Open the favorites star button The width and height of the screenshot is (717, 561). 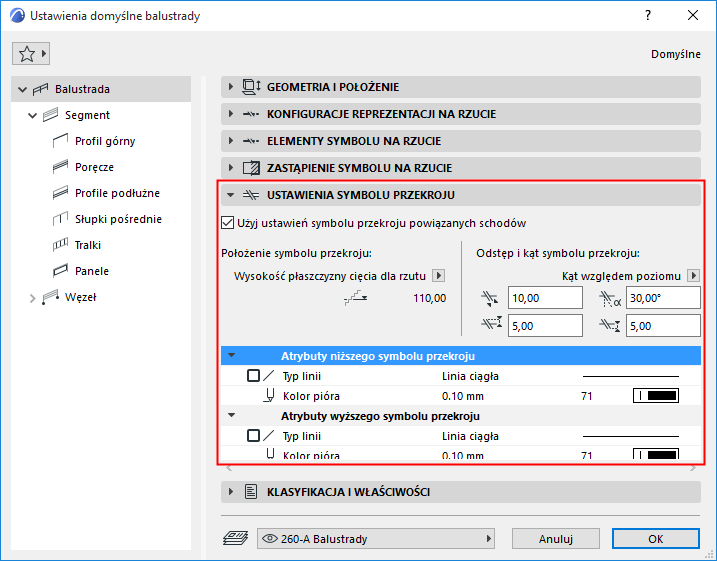pyautogui.click(x=31, y=54)
